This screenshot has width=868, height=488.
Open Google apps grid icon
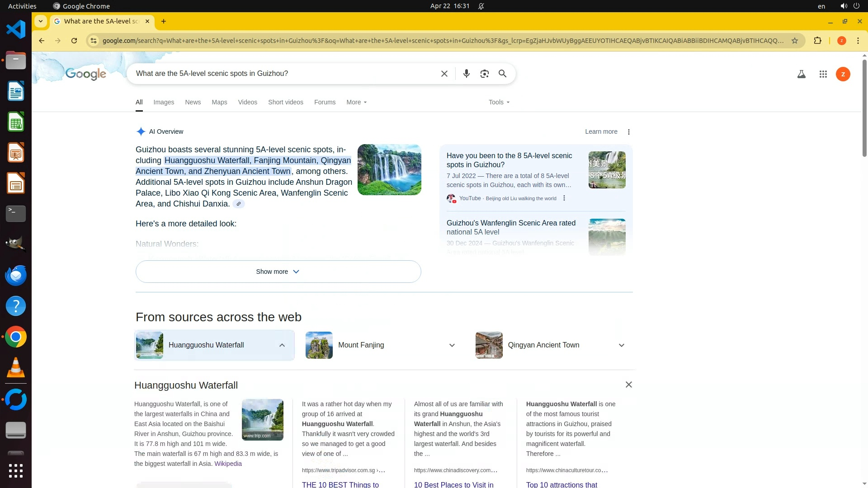click(823, 74)
